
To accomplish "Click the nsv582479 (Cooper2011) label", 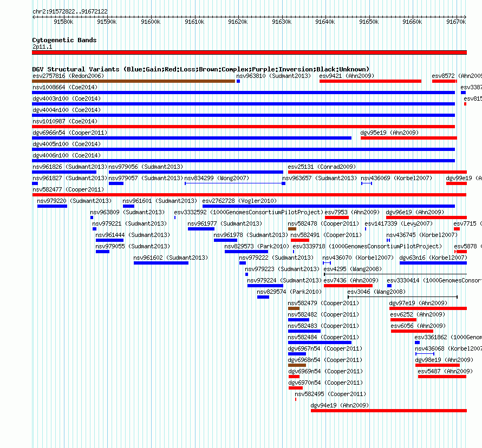I will click(x=323, y=303).
